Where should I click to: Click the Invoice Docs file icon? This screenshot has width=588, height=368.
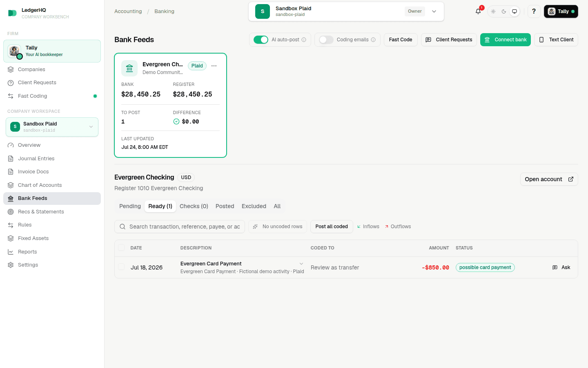click(11, 172)
